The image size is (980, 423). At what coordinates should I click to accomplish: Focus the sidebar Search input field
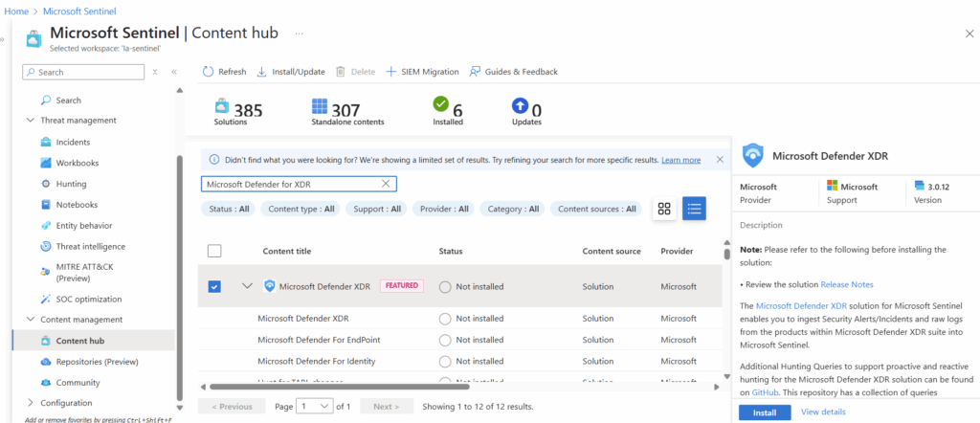(x=84, y=72)
